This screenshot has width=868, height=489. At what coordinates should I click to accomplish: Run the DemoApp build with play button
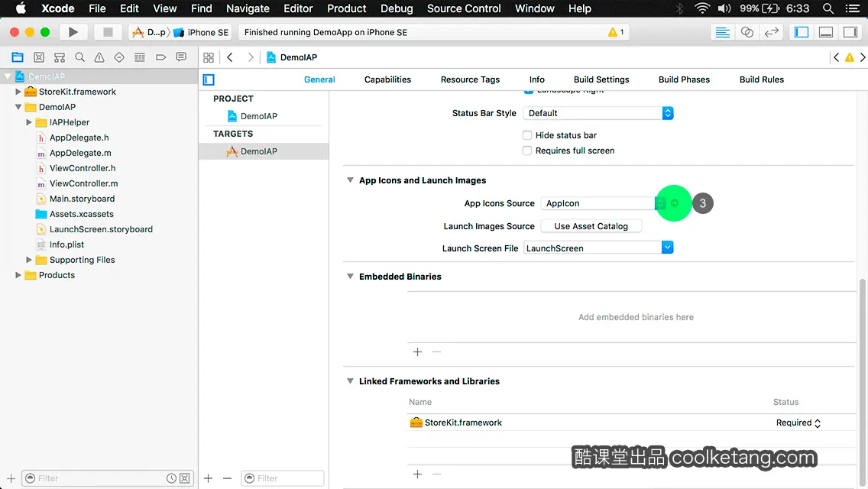(73, 32)
